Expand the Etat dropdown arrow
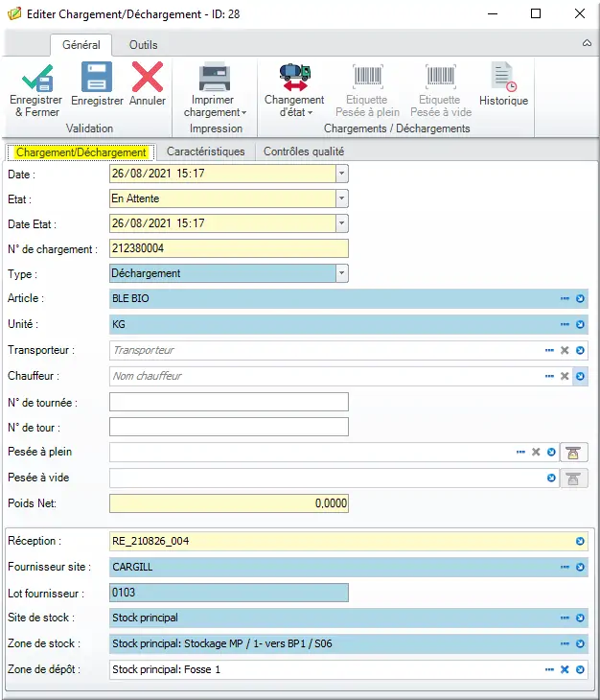 click(x=342, y=198)
